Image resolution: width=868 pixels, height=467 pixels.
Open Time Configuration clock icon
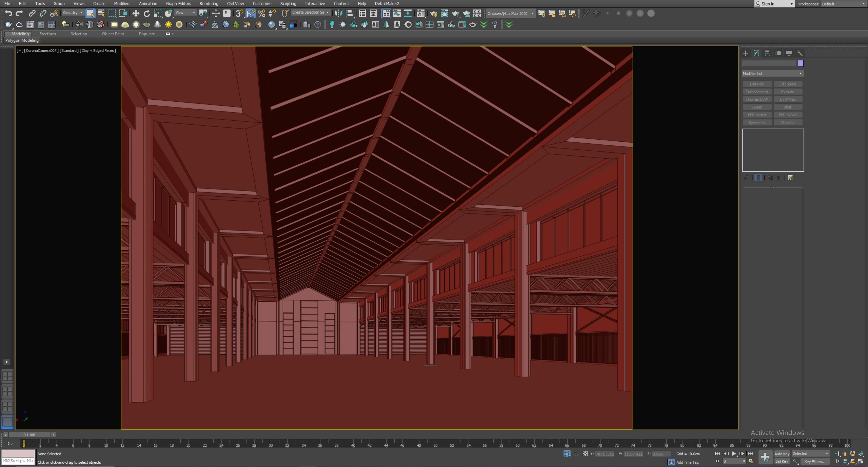point(751,461)
